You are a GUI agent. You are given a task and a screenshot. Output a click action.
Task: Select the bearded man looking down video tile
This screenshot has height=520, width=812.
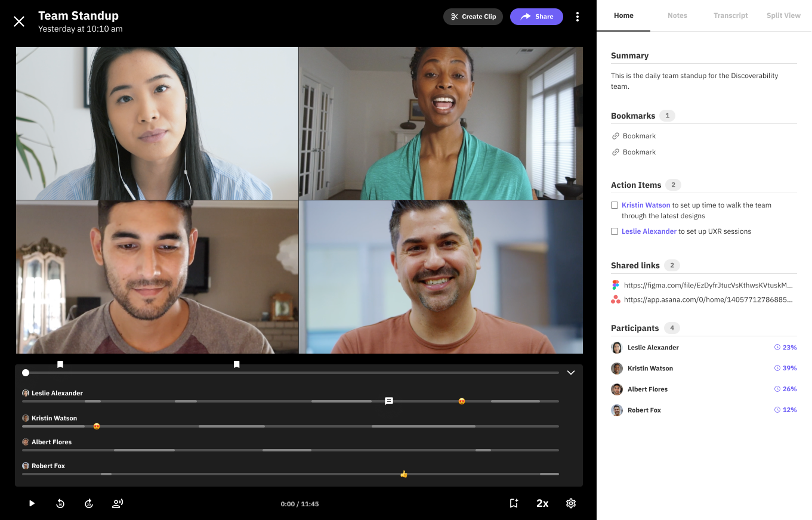click(x=157, y=277)
